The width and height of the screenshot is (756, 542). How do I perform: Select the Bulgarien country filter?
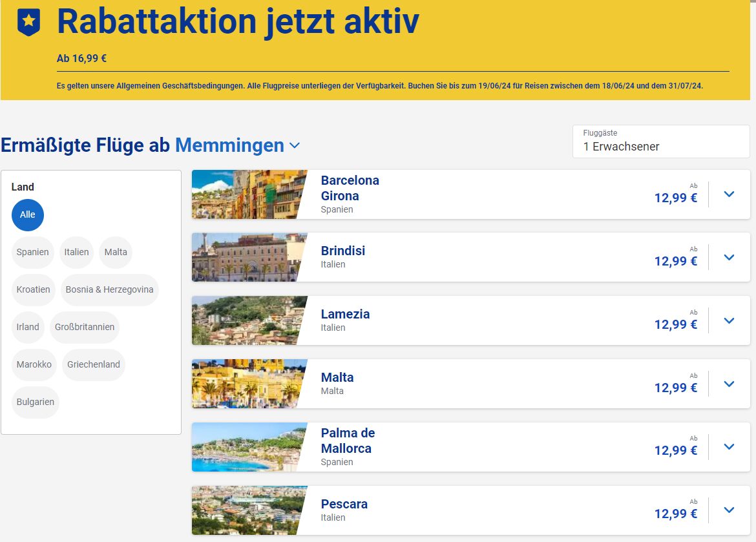point(36,402)
